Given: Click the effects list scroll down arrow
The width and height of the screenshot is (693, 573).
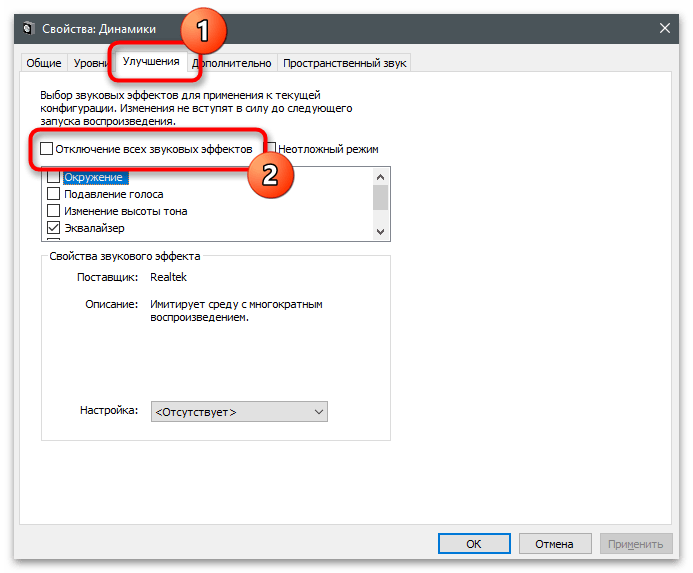Looking at the screenshot, I should point(381,231).
